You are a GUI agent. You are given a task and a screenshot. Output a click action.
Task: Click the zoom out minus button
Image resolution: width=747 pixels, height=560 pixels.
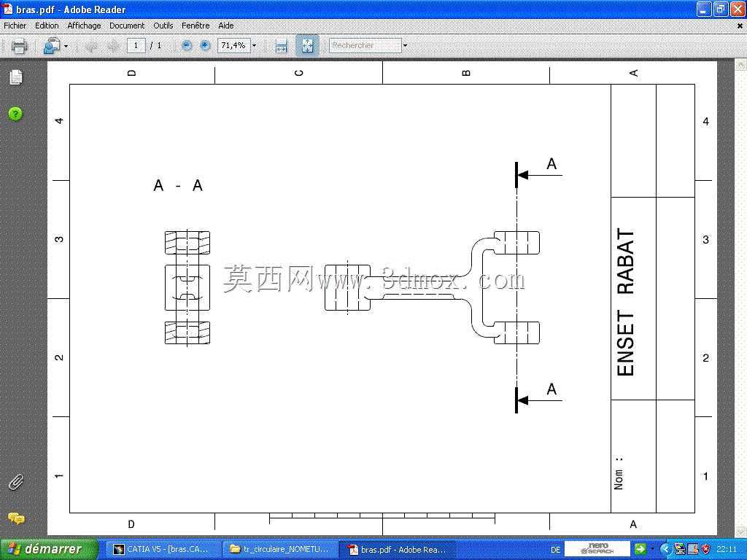tap(187, 46)
